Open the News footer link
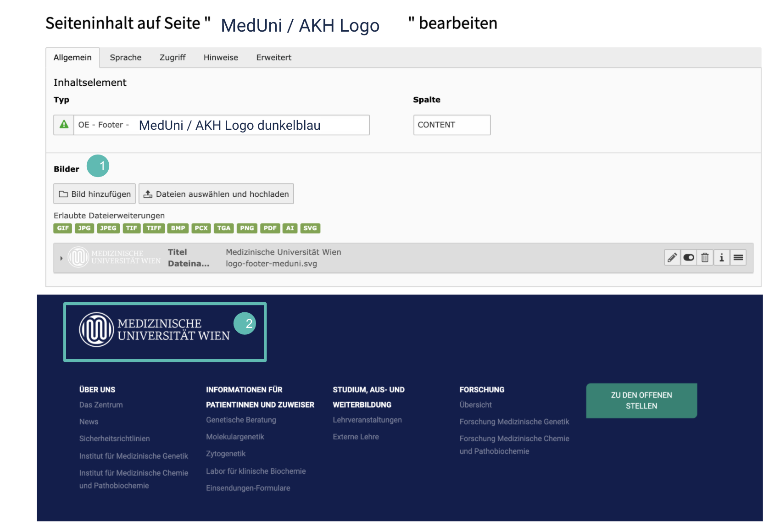The image size is (780, 532). [x=89, y=422]
